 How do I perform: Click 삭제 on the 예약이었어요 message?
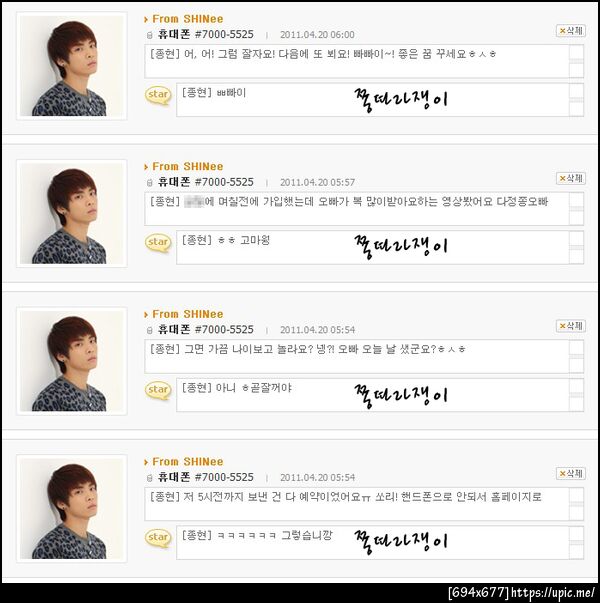(x=571, y=473)
